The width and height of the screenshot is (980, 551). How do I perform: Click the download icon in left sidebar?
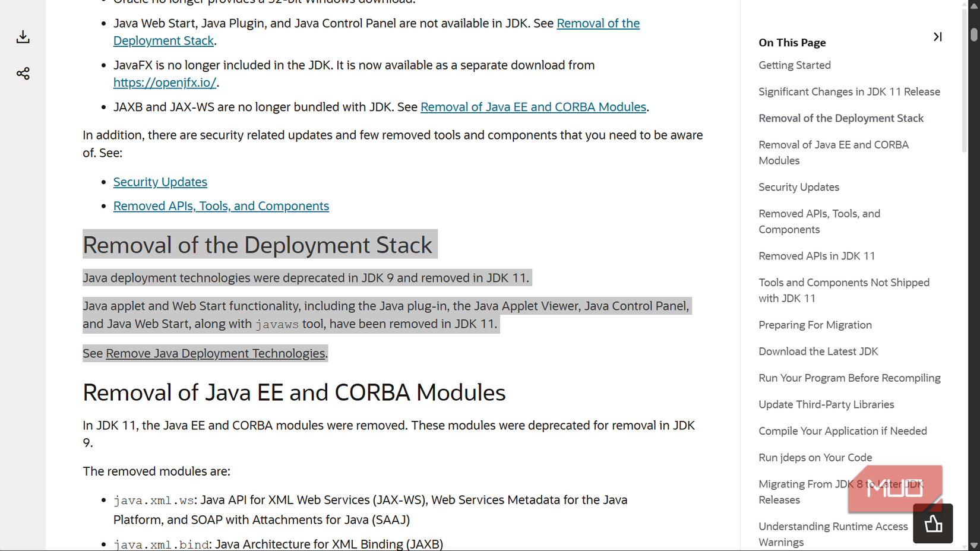(23, 37)
